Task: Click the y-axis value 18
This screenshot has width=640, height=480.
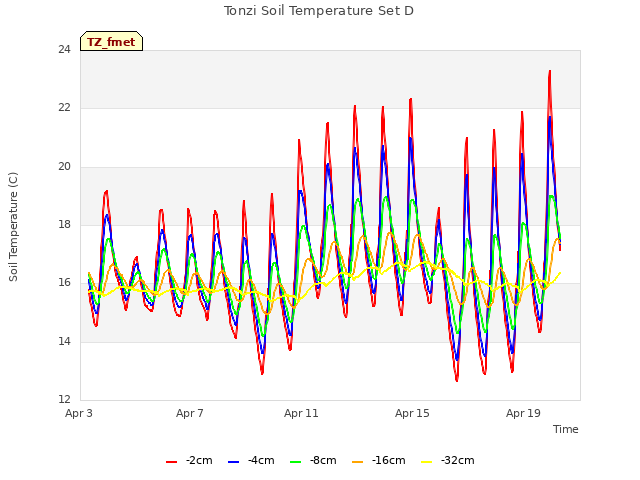Action: (x=64, y=224)
